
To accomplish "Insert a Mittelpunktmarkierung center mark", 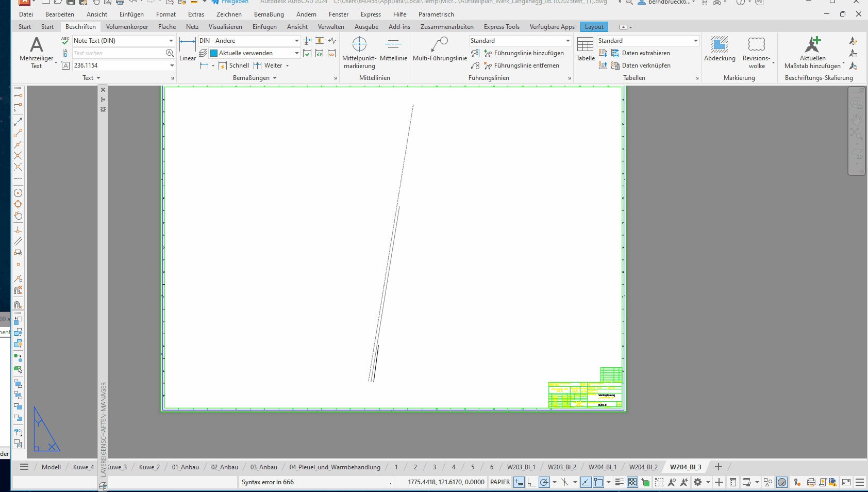I will pos(359,52).
